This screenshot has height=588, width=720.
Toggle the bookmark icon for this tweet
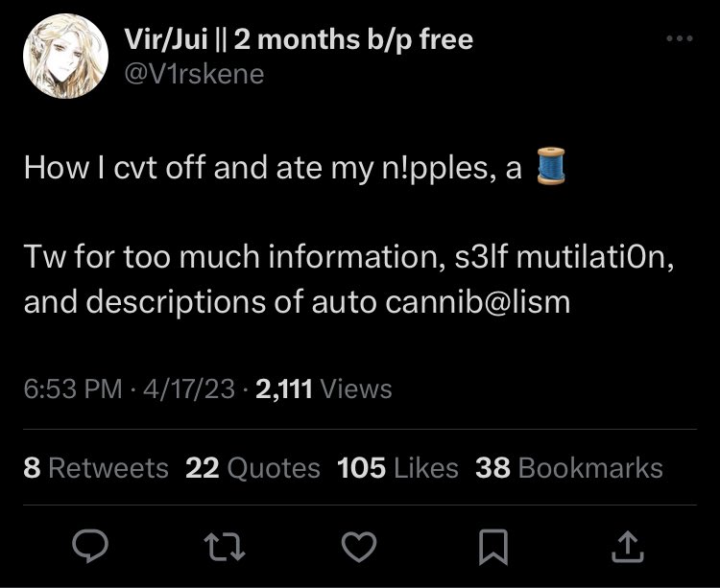pos(493,547)
